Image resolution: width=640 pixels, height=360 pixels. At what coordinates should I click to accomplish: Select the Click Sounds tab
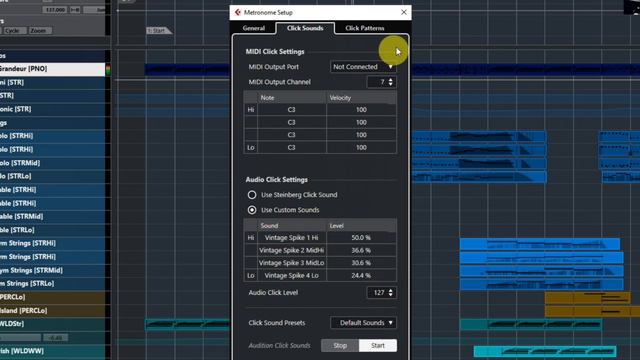(x=305, y=28)
